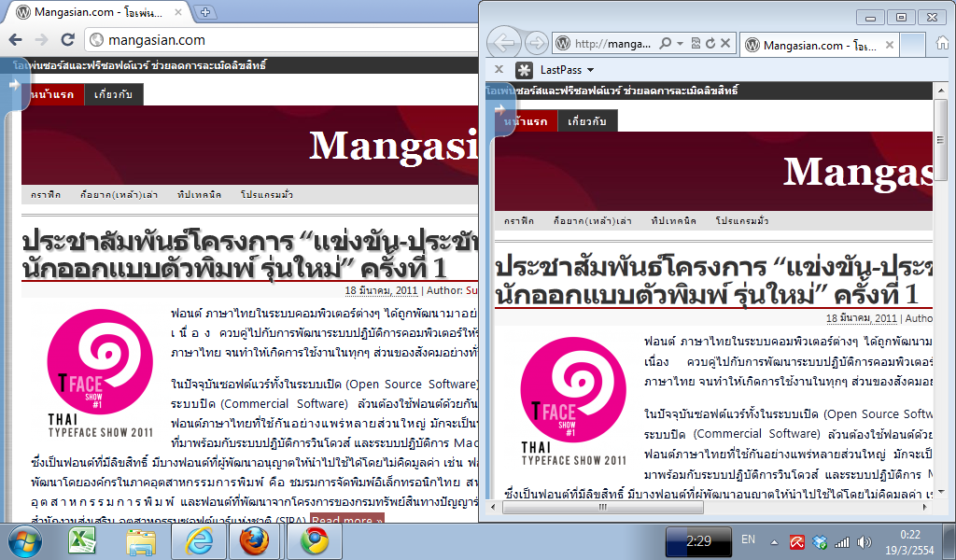Open the เกี่ยวกับ menu tab in Chrome
Image resolution: width=956 pixels, height=560 pixels.
[113, 94]
